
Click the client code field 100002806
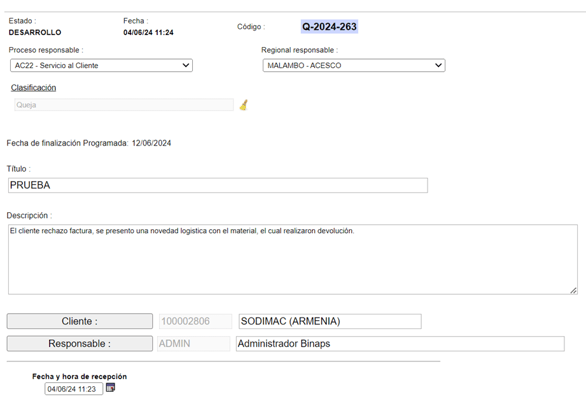pyautogui.click(x=195, y=321)
